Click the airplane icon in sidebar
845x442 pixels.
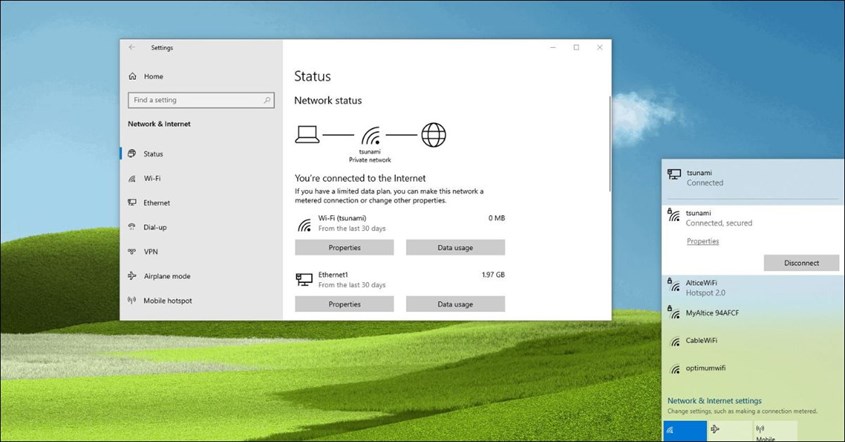(132, 276)
